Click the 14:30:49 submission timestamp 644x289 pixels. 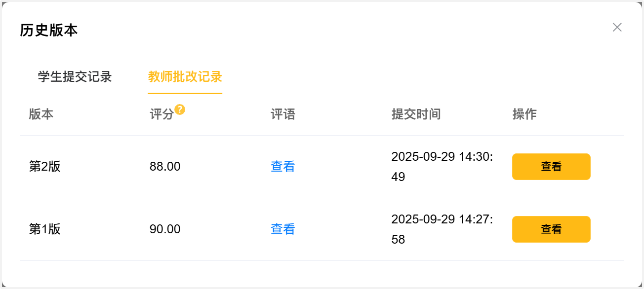pyautogui.click(x=442, y=167)
